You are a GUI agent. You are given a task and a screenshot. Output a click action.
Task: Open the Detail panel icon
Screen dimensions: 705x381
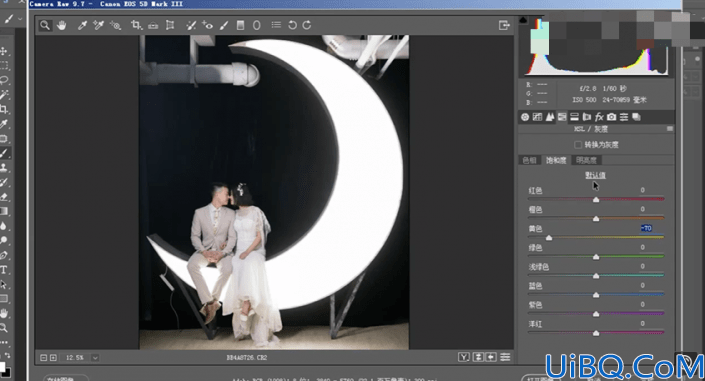549,117
